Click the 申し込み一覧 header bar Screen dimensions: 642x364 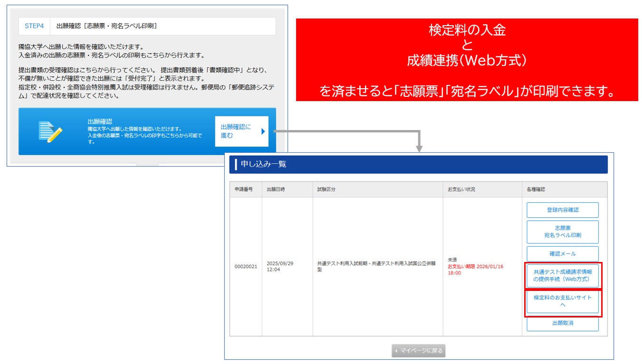418,164
